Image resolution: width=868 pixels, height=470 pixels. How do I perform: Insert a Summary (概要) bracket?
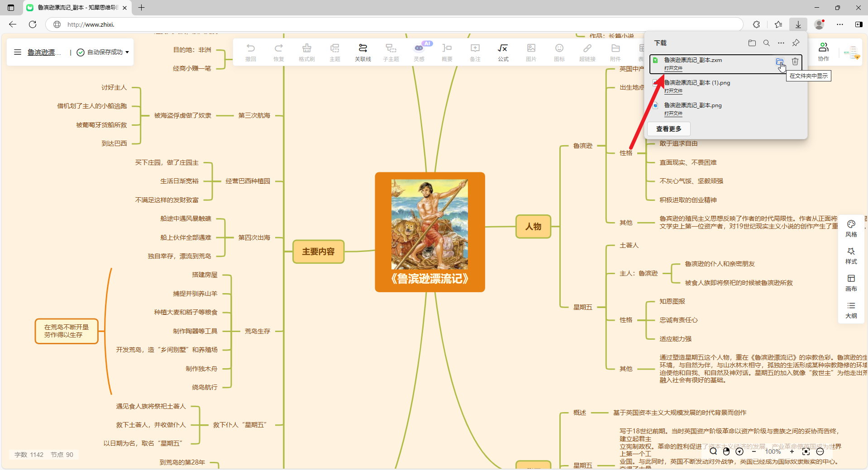(447, 52)
